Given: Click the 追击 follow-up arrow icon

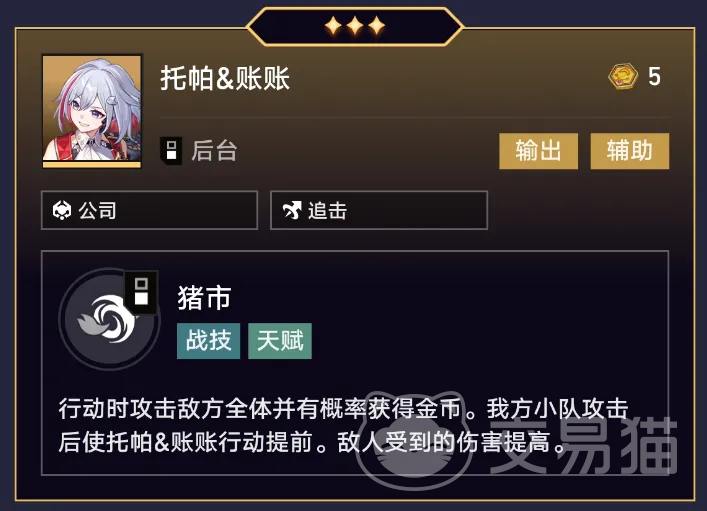Looking at the screenshot, I should (292, 210).
